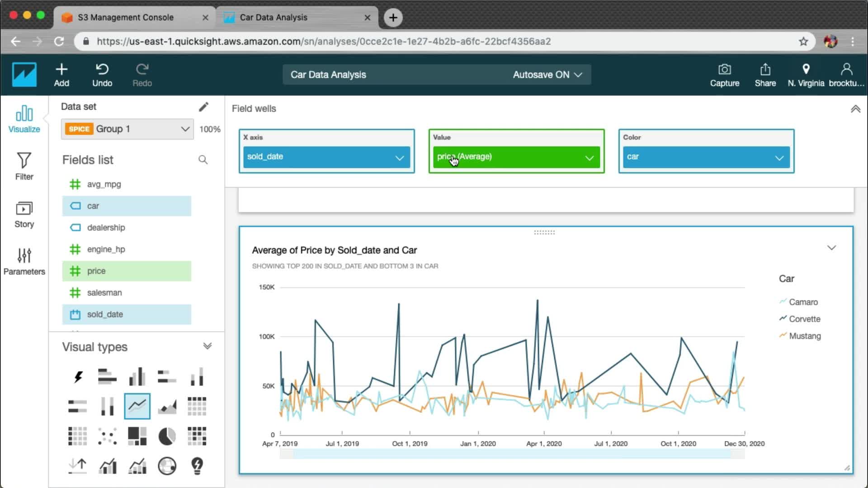This screenshot has height=488, width=868.
Task: Open the Filter pane
Action: tap(24, 166)
